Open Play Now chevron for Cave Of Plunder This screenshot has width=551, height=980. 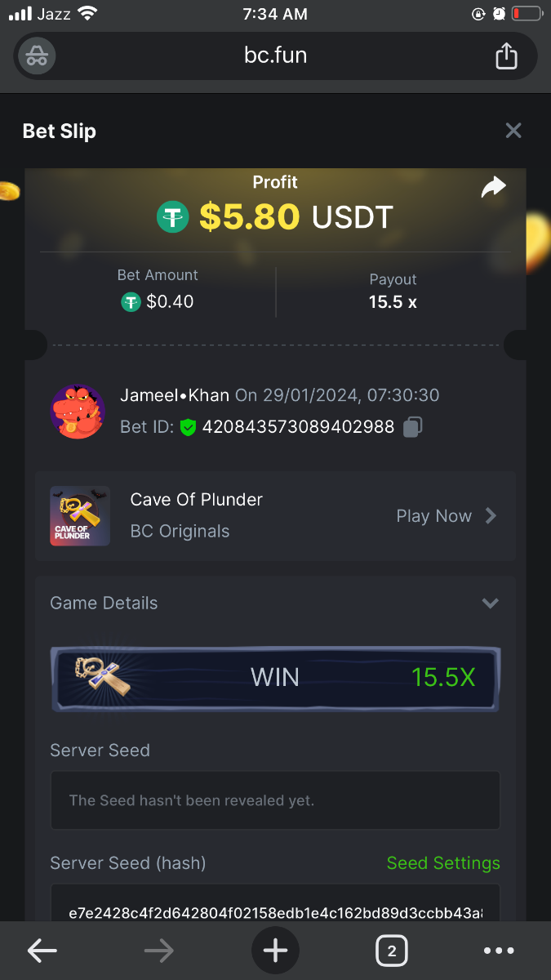[491, 515]
